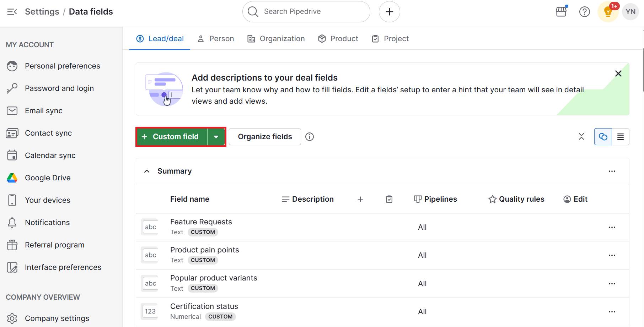Collapse the left sidebar navigation
The width and height of the screenshot is (644, 327).
(x=12, y=11)
